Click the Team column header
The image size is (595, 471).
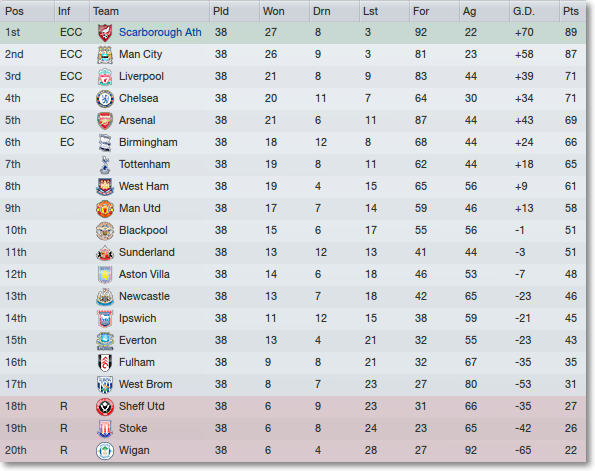[x=106, y=11]
